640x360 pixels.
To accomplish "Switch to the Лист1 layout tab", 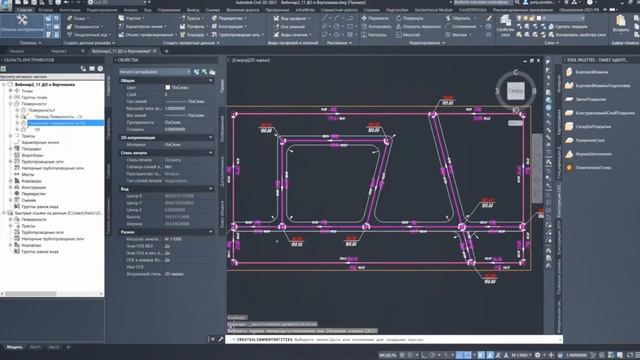I will (36, 347).
